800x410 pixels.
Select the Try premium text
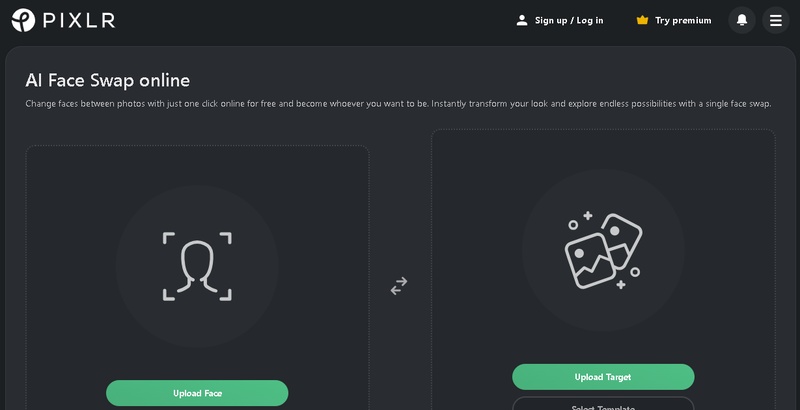683,20
